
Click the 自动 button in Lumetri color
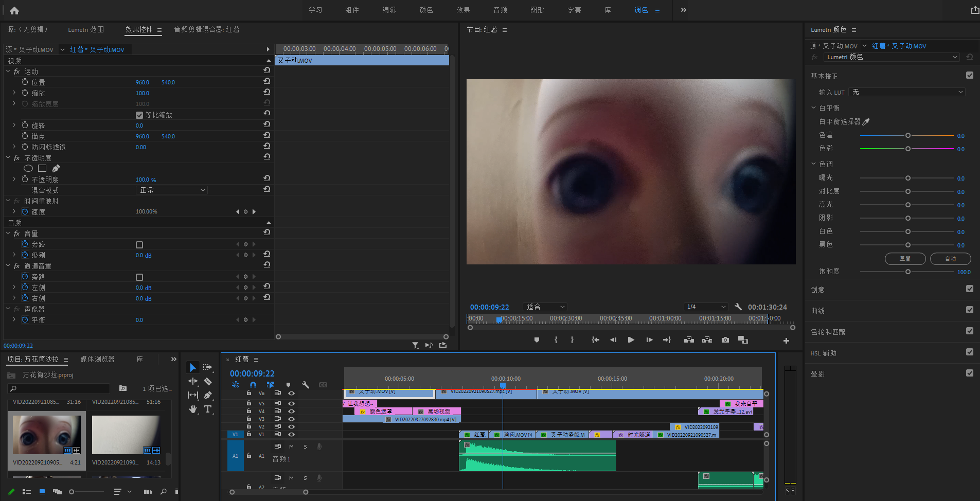point(950,259)
